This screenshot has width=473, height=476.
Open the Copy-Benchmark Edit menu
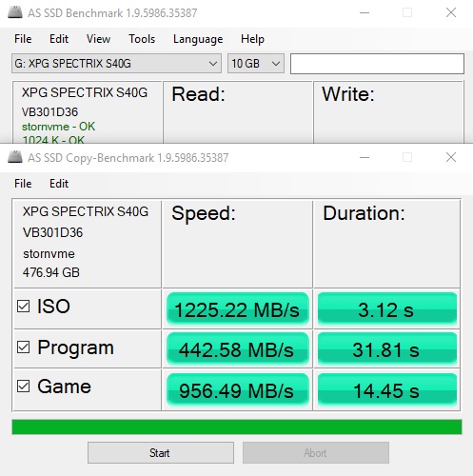pos(59,184)
